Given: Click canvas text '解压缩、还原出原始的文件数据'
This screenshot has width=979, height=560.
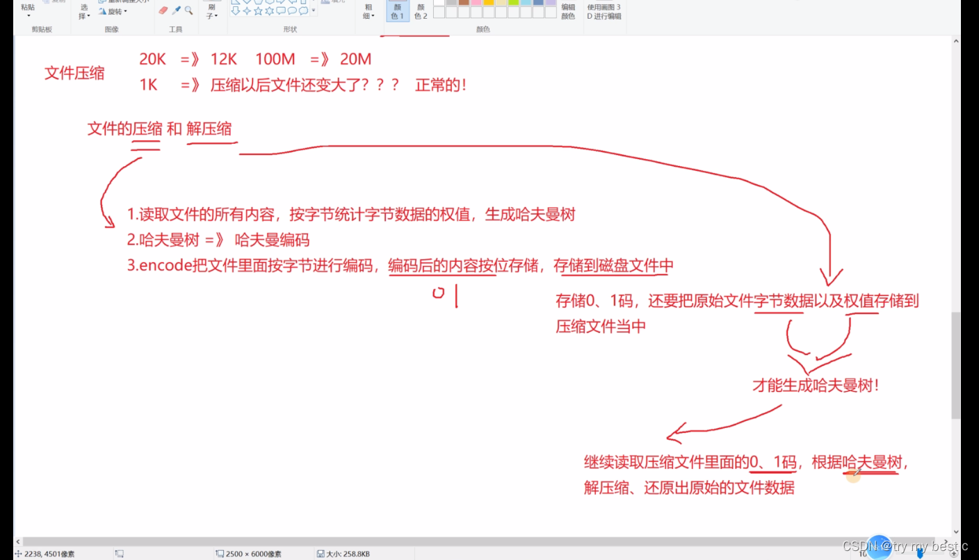Looking at the screenshot, I should point(689,487).
